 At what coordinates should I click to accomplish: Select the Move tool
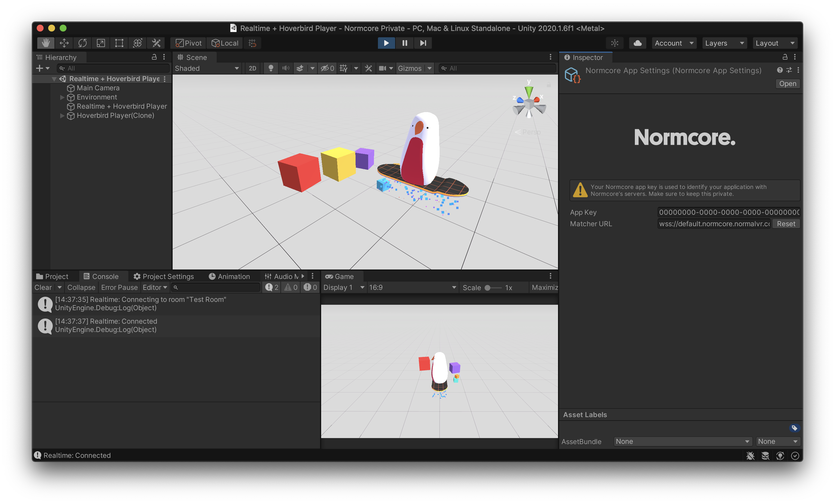pos(64,43)
